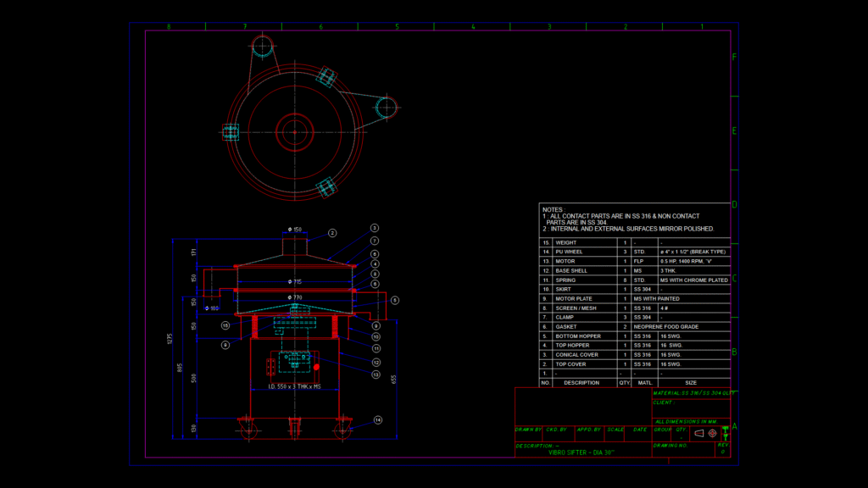This screenshot has height=488, width=868.
Task: Click note 2 'INTERNAL AND EXTERNAL SURFACES MIRROR POLISHED'
Action: pyautogui.click(x=628, y=229)
